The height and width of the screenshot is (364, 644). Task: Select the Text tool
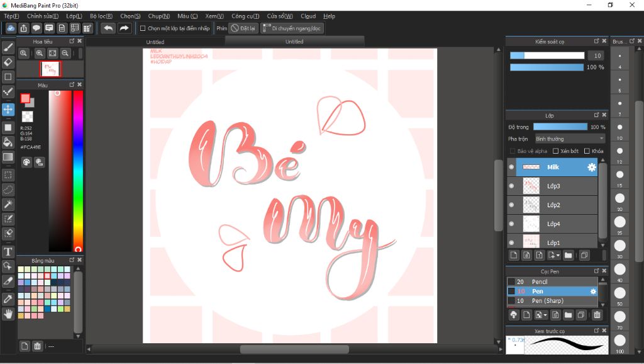(8, 251)
